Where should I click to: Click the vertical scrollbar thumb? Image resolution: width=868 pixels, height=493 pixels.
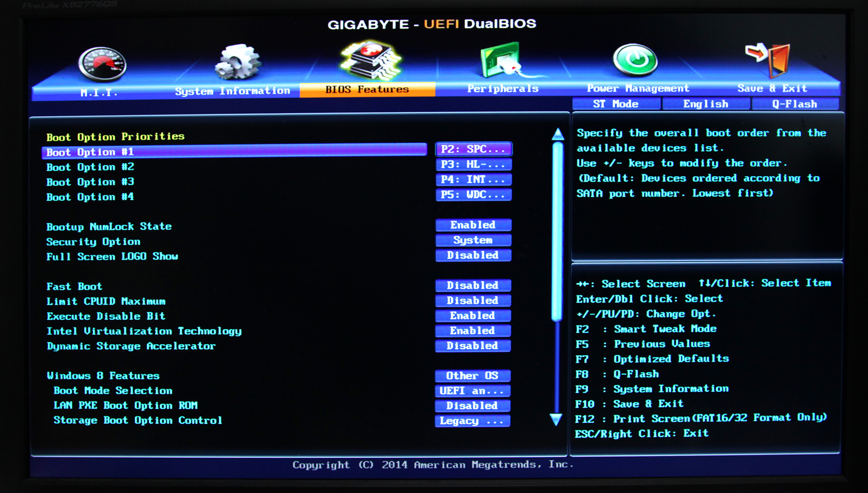557,232
